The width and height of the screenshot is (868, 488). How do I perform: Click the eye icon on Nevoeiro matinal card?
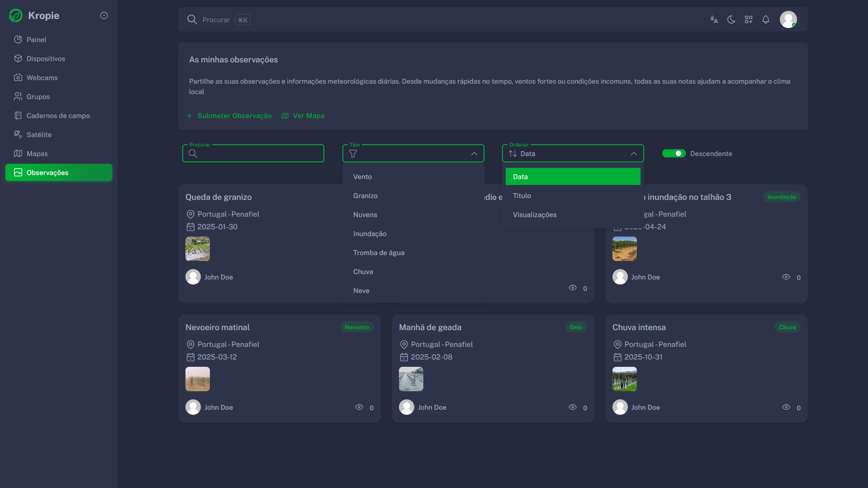click(x=359, y=407)
